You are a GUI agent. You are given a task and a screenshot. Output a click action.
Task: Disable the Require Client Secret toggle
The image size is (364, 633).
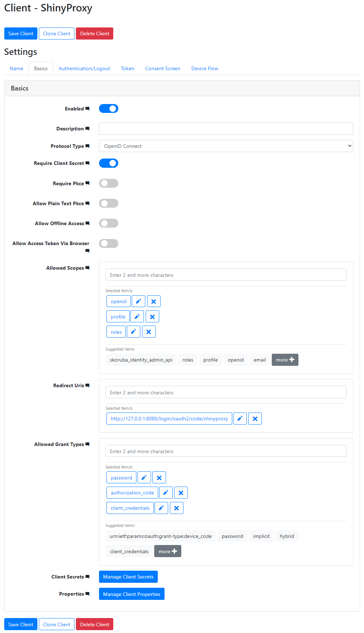point(109,163)
